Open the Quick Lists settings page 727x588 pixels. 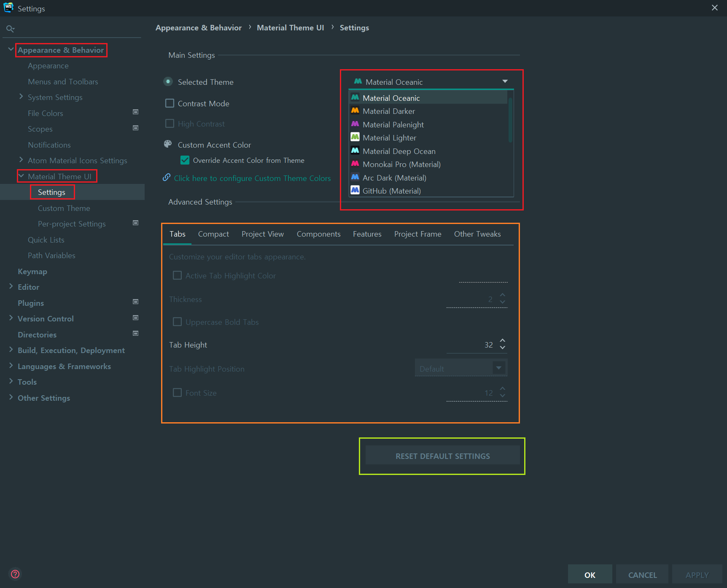[46, 240]
